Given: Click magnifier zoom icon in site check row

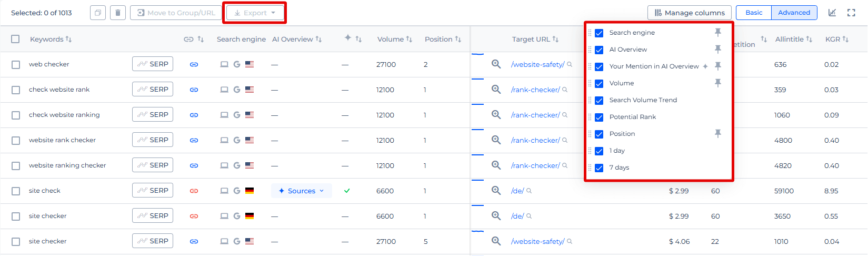Looking at the screenshot, I should click(496, 190).
